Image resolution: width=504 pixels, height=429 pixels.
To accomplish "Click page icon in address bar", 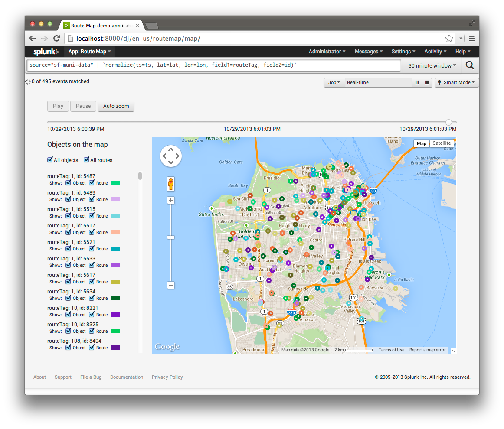I will [x=70, y=39].
